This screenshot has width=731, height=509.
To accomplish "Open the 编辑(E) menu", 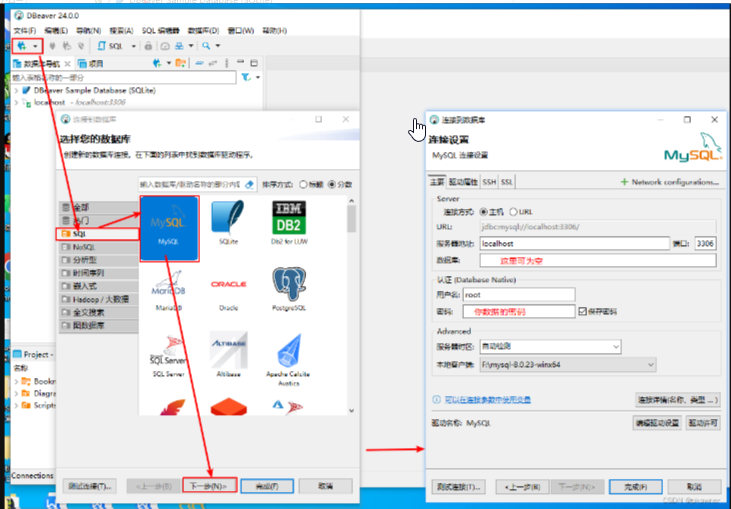I will click(x=56, y=31).
